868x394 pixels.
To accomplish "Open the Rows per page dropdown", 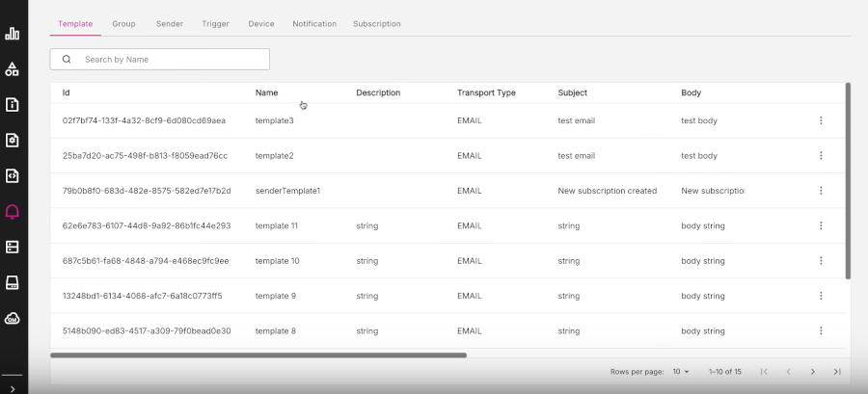I will (x=681, y=372).
